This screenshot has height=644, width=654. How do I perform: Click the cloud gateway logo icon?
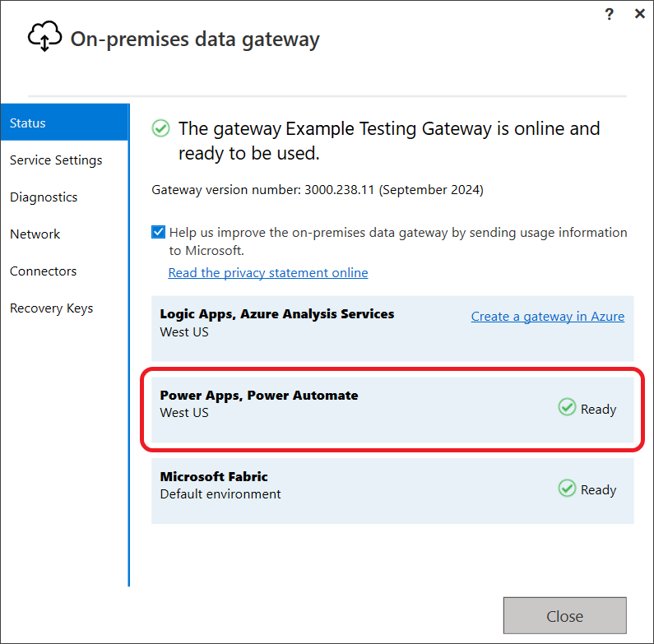tap(45, 37)
